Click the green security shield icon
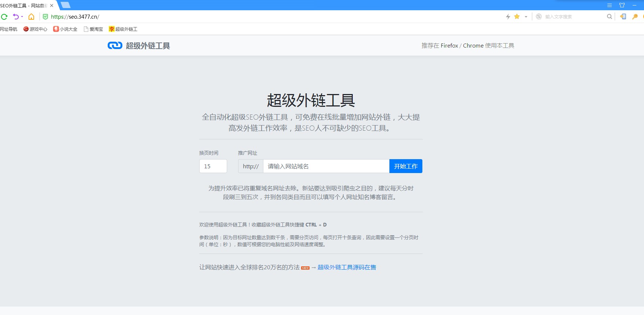Image resolution: width=644 pixels, height=315 pixels. [45, 16]
